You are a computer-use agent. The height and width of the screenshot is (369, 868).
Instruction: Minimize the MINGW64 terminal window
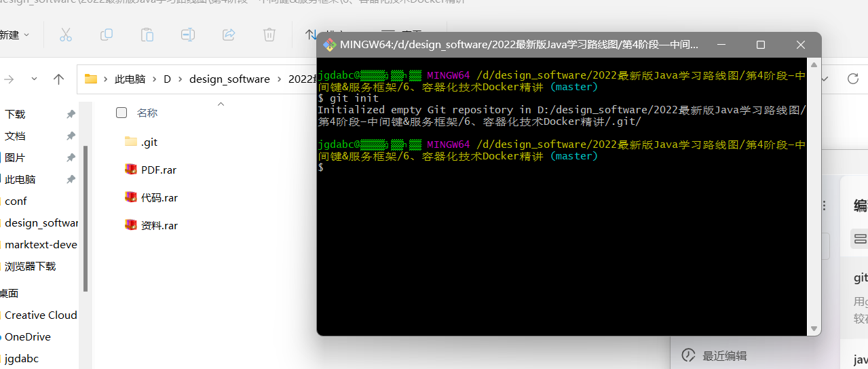tap(723, 45)
